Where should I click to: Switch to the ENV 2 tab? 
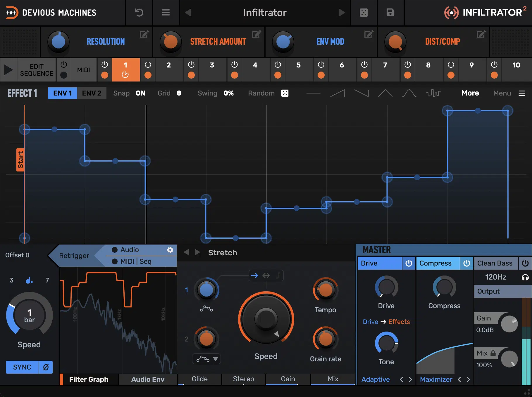click(92, 93)
